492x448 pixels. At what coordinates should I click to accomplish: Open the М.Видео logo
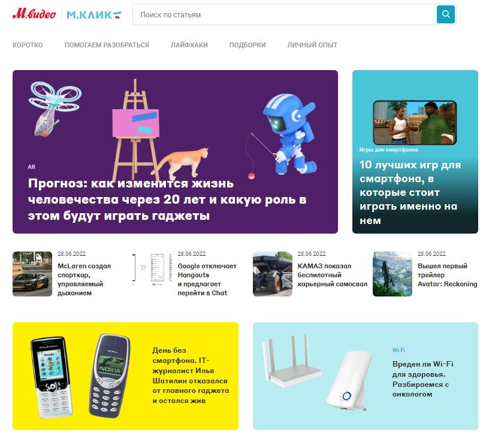point(34,14)
